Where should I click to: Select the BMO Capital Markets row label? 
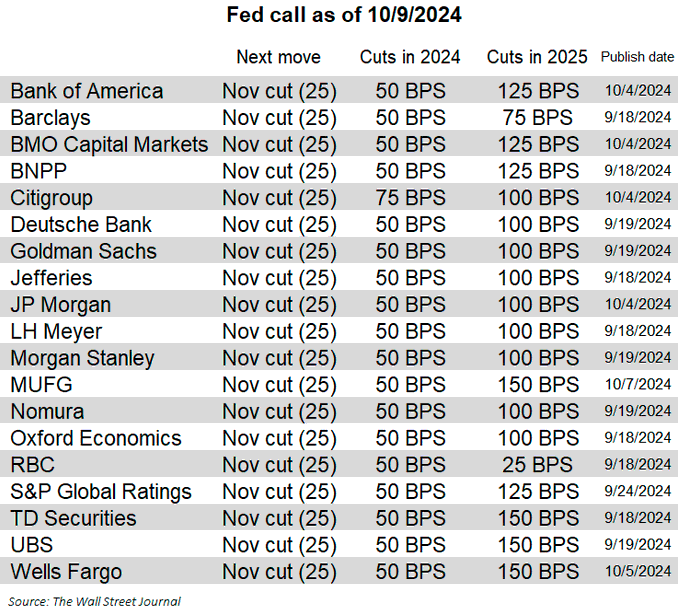[x=109, y=144]
